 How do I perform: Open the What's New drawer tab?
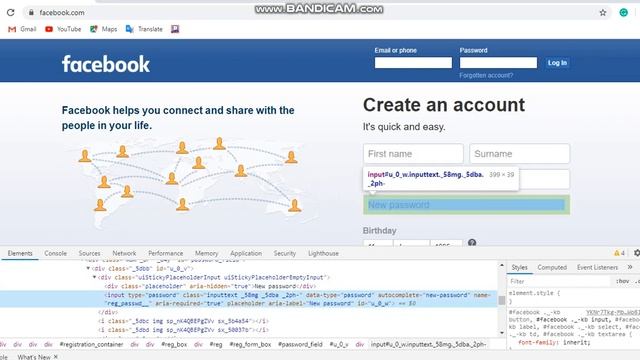(34, 357)
